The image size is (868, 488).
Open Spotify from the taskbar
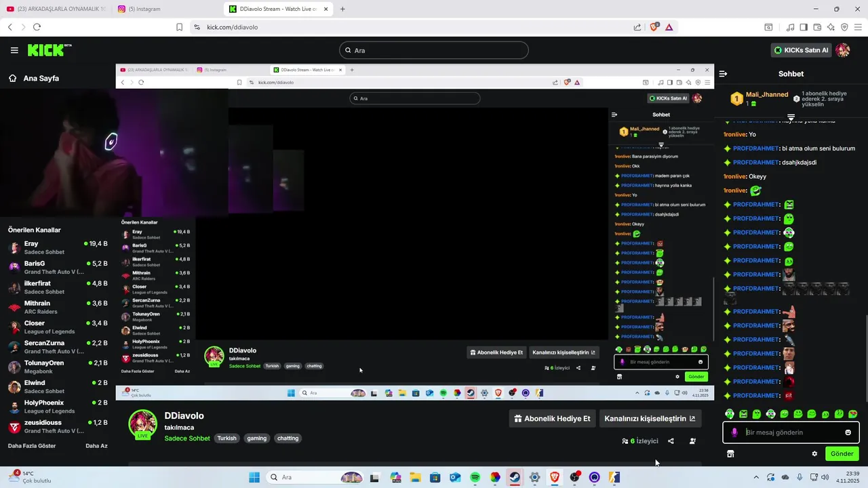tap(475, 477)
